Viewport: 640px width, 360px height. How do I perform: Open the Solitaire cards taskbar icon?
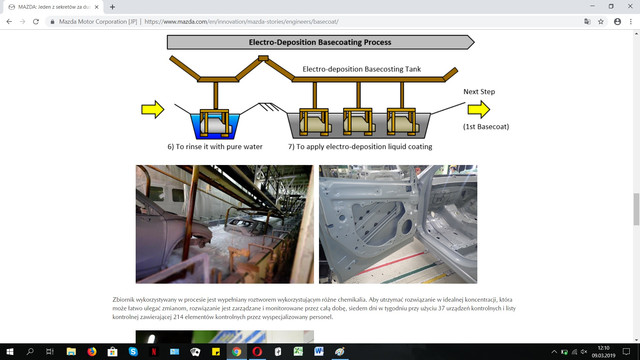[x=195, y=351]
